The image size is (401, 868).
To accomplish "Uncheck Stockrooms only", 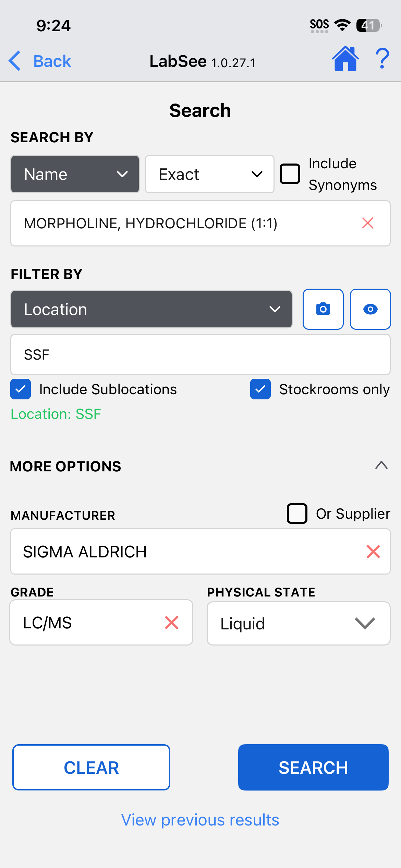I will tap(260, 389).
